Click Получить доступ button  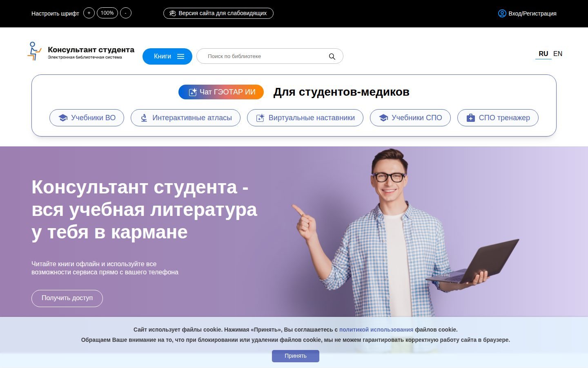(x=67, y=298)
